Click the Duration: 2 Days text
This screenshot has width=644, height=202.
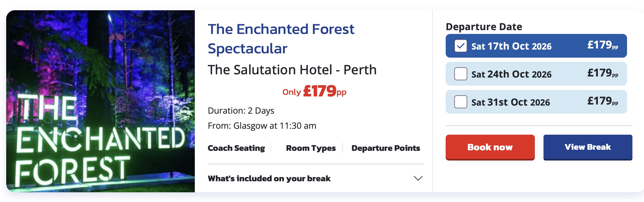click(241, 111)
